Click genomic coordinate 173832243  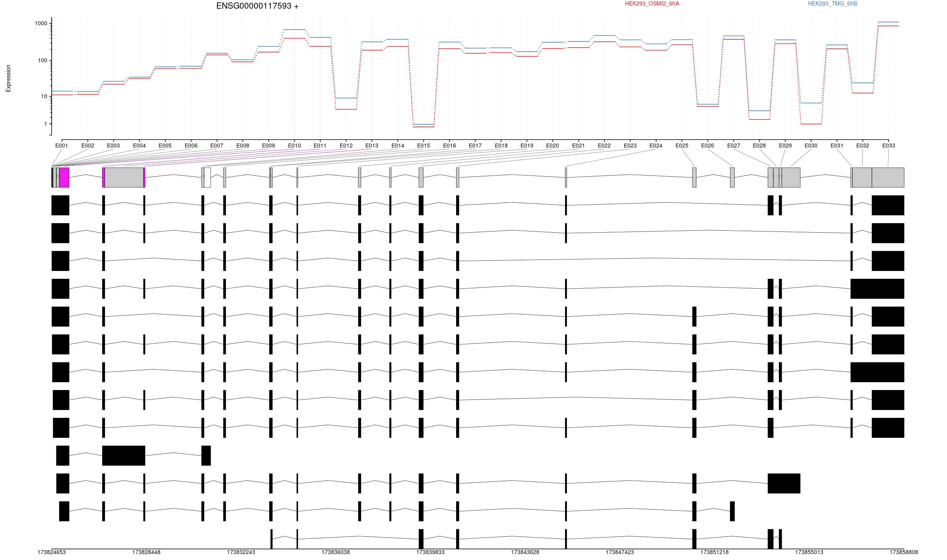point(241,552)
